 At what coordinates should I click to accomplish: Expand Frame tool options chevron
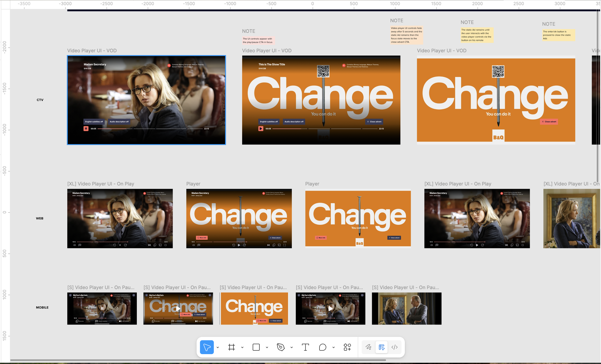pyautogui.click(x=242, y=347)
